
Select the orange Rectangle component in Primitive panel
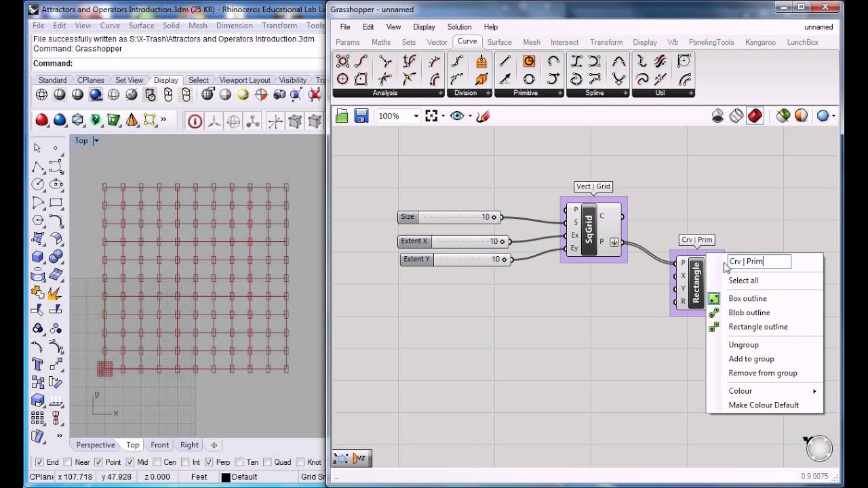(529, 61)
